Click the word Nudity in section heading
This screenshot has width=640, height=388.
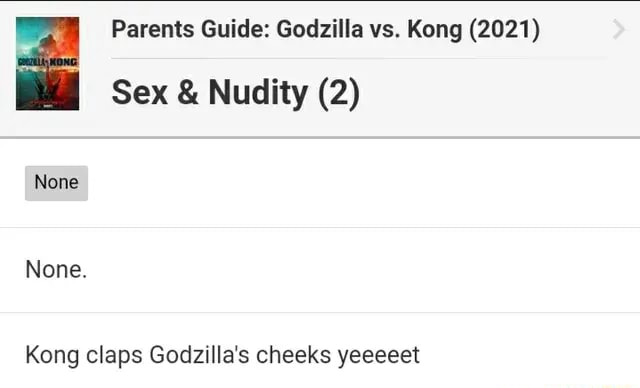(x=258, y=93)
